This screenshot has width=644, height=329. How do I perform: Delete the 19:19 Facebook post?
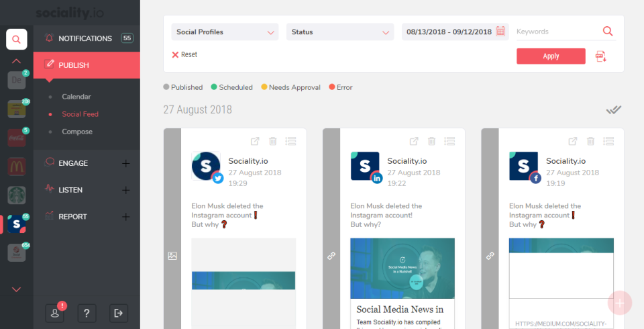click(x=590, y=141)
